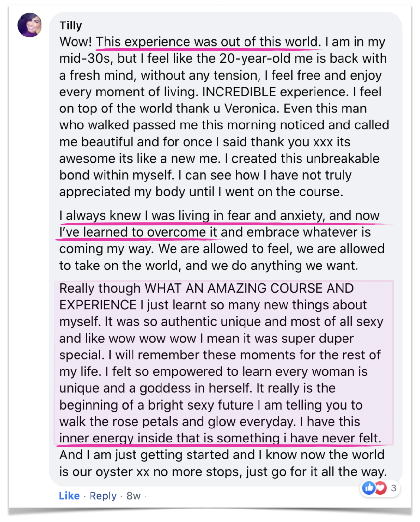Click the text "WHAT AN AMAZING COURSE AND"
Screen dimensions: 420x522
pyautogui.click(x=249, y=288)
